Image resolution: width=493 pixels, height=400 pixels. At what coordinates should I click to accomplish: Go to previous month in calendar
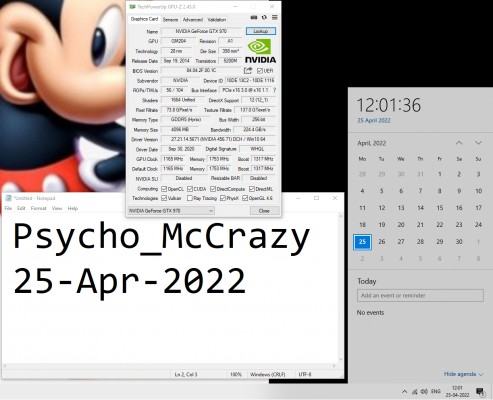click(459, 143)
